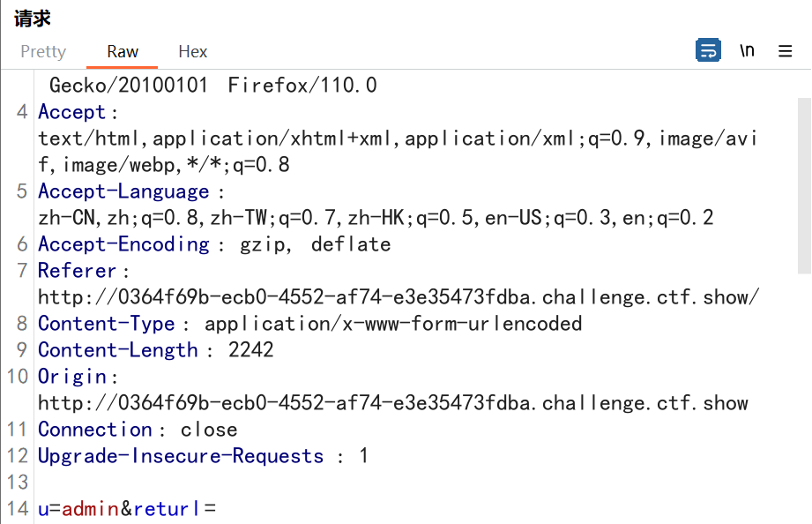Select the Content-Length value 2242
This screenshot has height=524, width=812.
pos(224,350)
